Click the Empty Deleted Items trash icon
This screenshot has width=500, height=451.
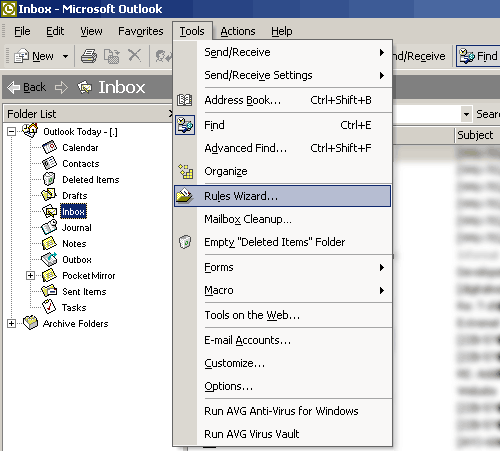(185, 242)
